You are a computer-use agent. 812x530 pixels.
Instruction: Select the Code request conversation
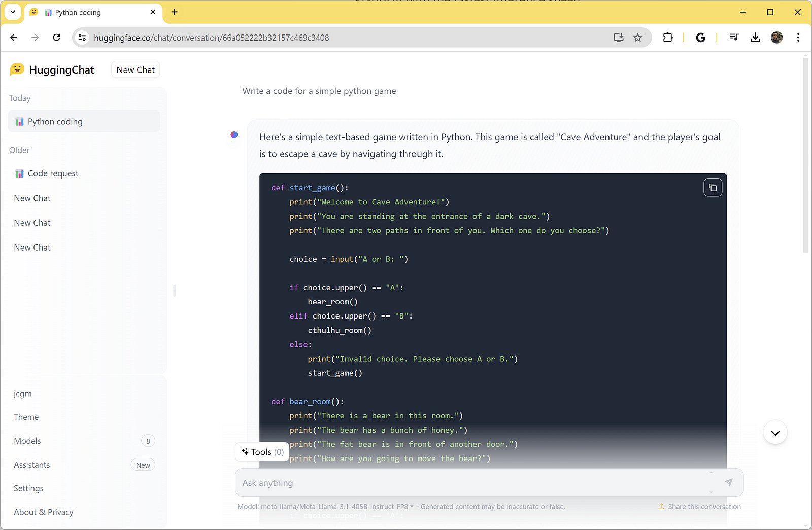pyautogui.click(x=53, y=173)
